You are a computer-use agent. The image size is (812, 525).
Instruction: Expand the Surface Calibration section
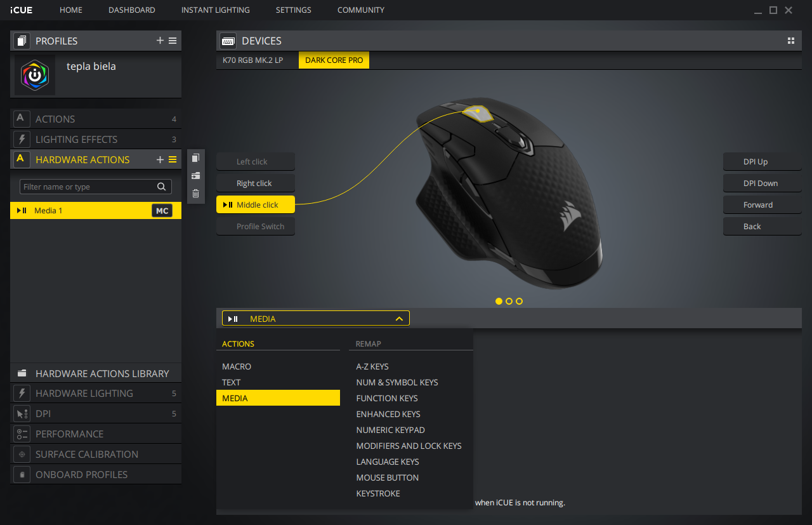pos(96,454)
